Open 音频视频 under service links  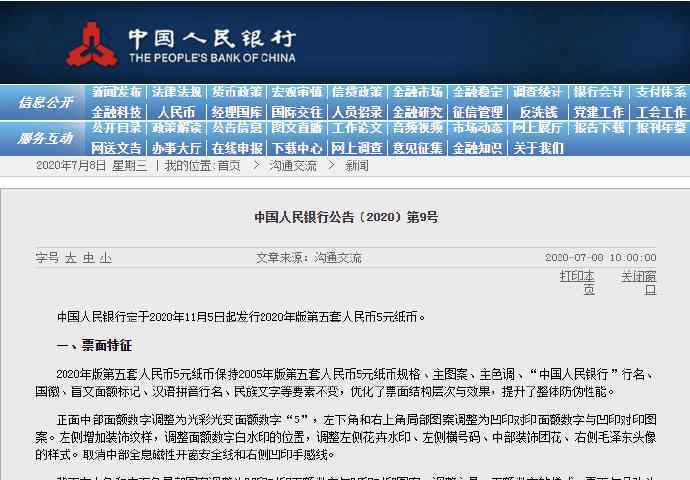418,128
